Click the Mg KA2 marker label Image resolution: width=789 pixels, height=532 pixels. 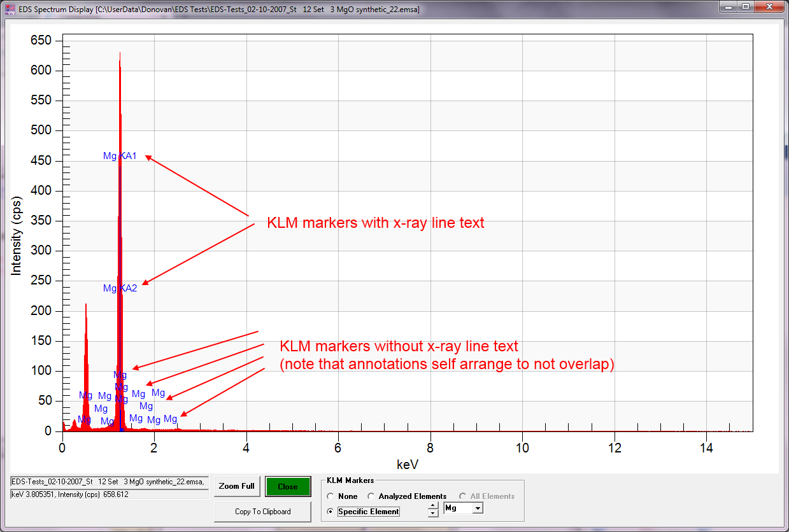[120, 288]
